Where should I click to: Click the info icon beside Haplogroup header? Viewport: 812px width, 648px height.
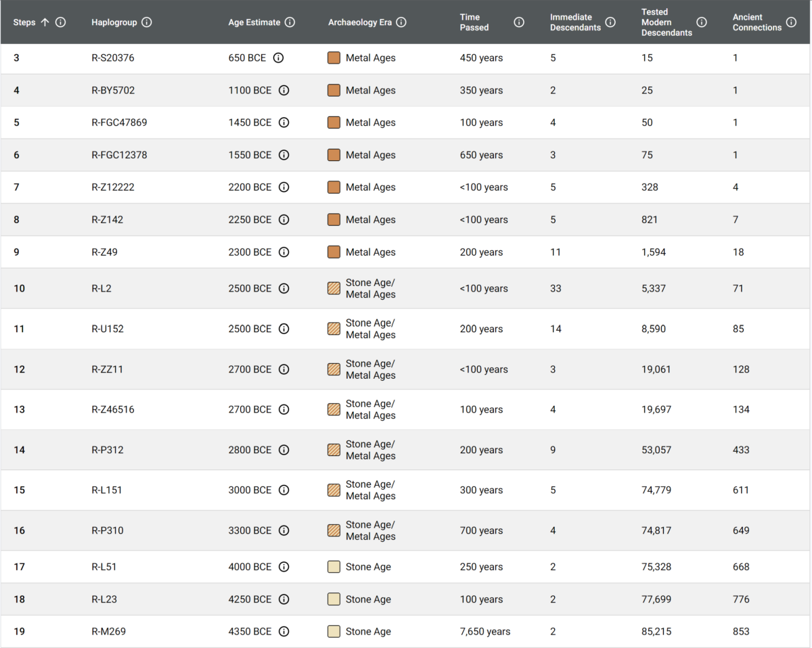[x=146, y=22]
